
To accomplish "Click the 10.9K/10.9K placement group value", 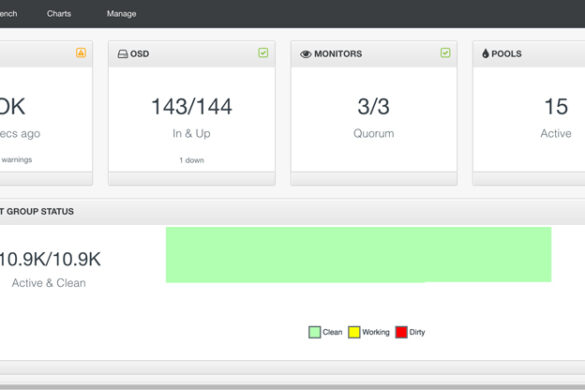I will click(50, 259).
